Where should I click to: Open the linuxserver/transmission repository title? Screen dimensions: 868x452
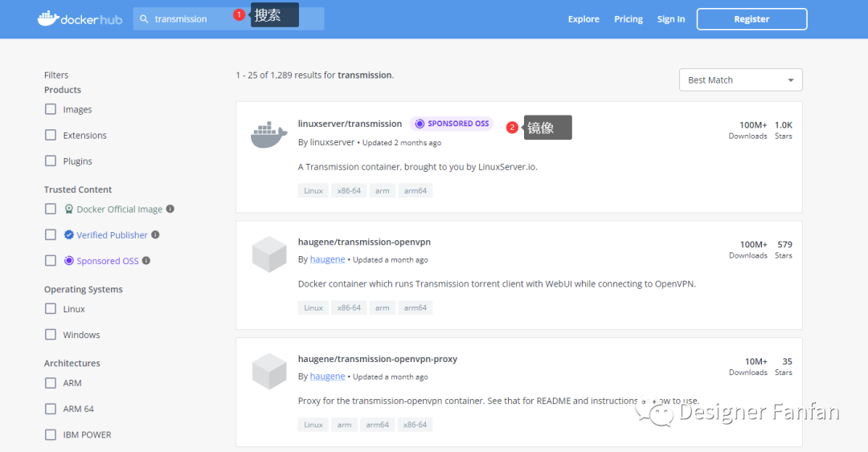(x=350, y=124)
